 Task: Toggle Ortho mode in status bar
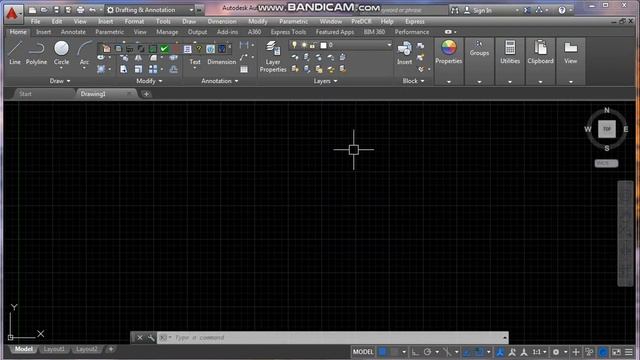pyautogui.click(x=415, y=352)
